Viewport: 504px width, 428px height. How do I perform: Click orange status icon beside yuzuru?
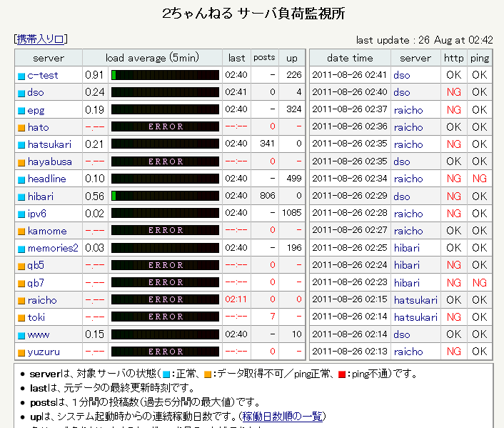coord(21,353)
